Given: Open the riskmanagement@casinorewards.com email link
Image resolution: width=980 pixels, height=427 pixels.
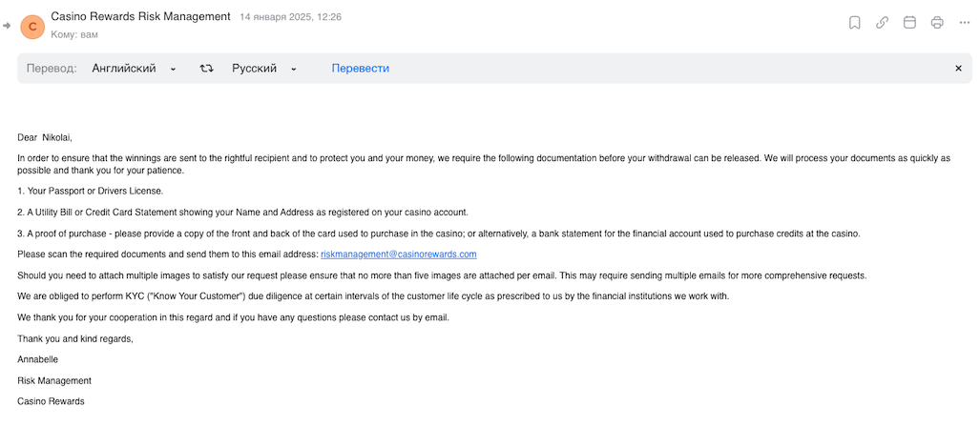Looking at the screenshot, I should pyautogui.click(x=398, y=254).
